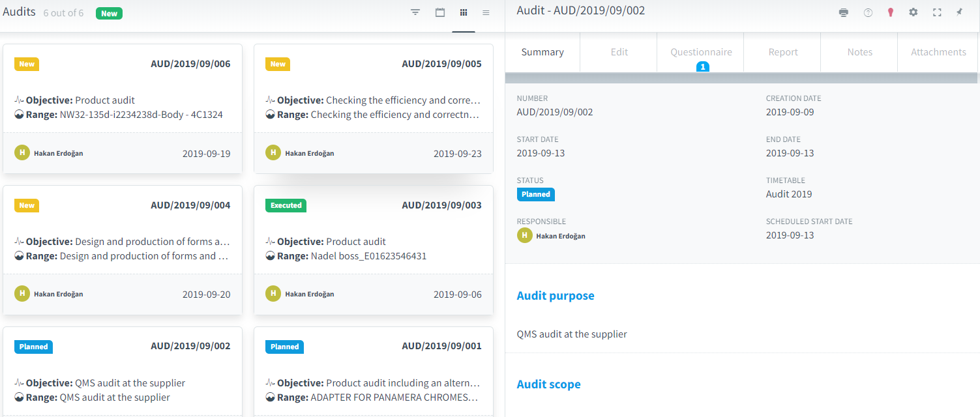Select the grid card view icon
This screenshot has height=417, width=980.
tap(464, 12)
